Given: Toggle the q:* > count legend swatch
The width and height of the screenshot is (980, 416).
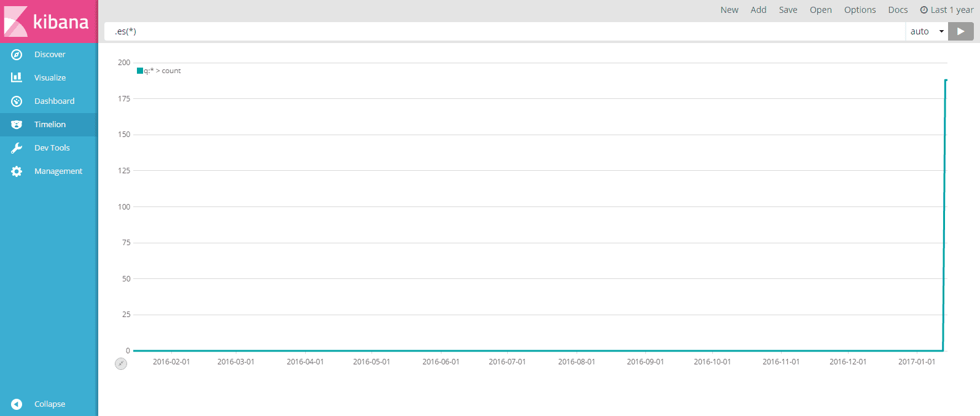Looking at the screenshot, I should (140, 71).
